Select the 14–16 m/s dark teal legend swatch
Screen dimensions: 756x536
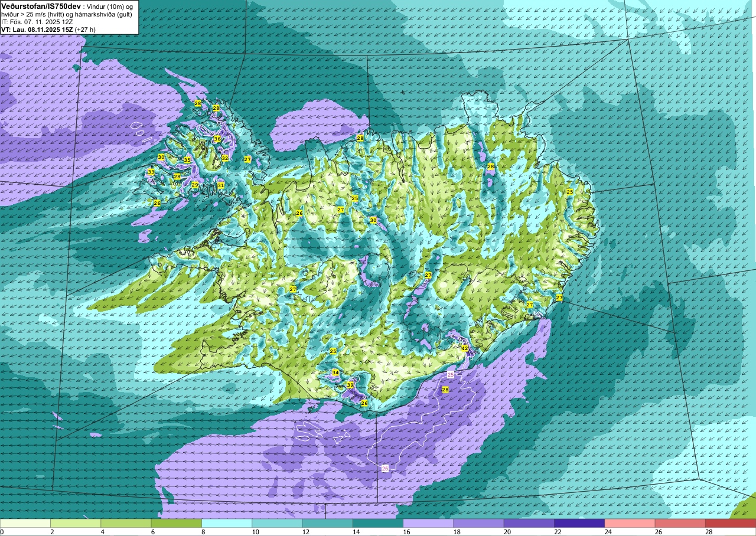click(378, 523)
